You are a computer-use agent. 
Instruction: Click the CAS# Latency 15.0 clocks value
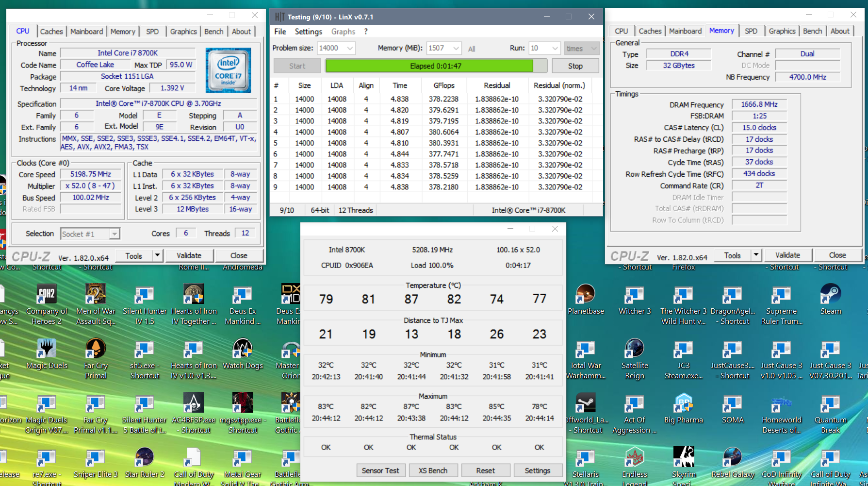[759, 128]
